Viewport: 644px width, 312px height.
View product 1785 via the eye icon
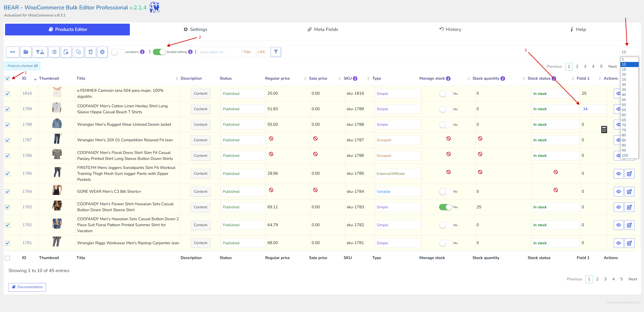tap(619, 174)
